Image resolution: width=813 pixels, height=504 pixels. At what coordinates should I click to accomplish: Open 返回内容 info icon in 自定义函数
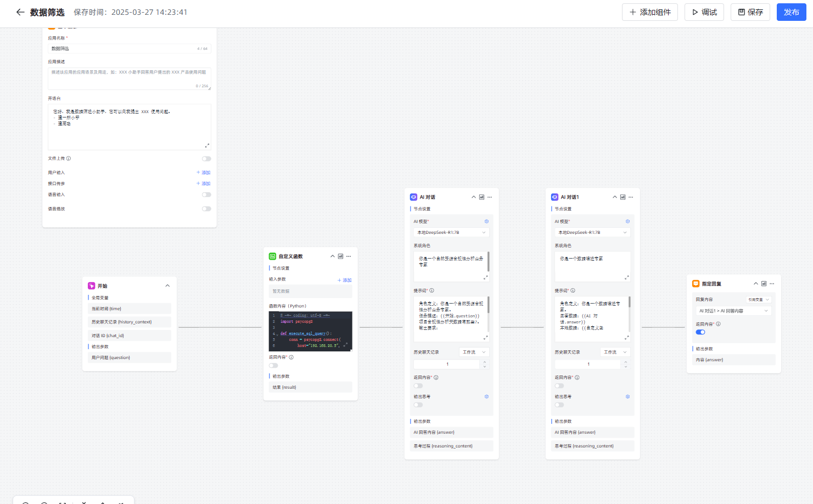[x=291, y=357]
